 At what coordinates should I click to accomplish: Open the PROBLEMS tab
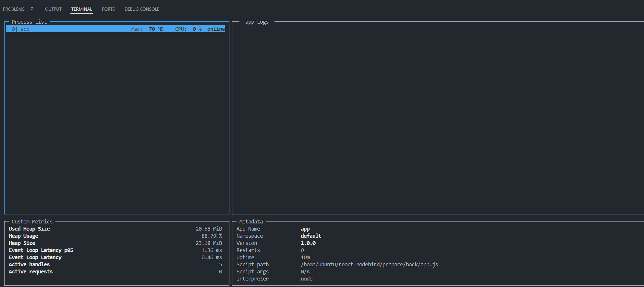(14, 9)
